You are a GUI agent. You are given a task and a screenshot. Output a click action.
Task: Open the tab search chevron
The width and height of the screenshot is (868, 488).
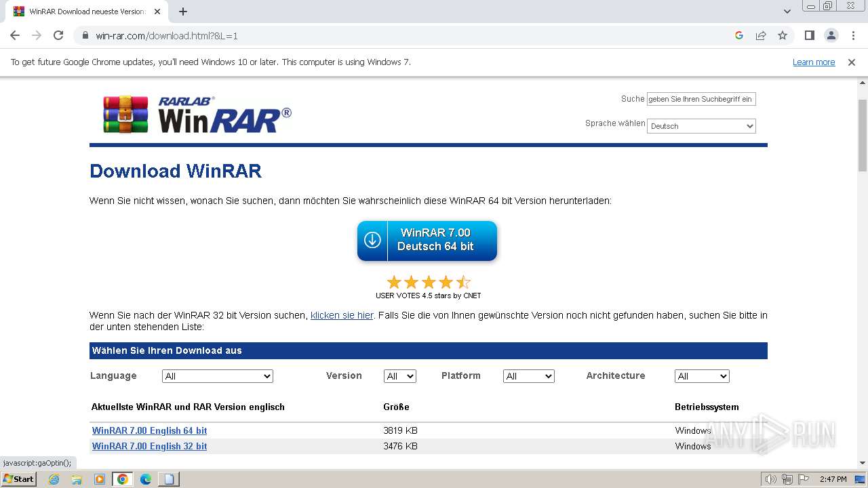pos(787,12)
